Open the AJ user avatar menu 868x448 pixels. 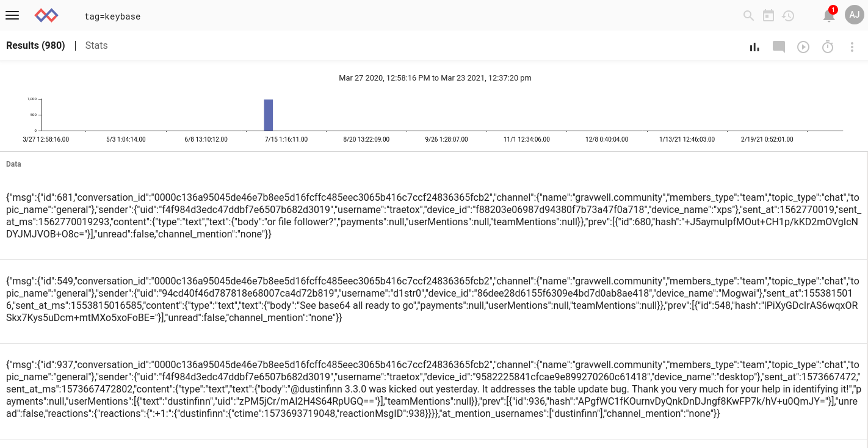(855, 15)
